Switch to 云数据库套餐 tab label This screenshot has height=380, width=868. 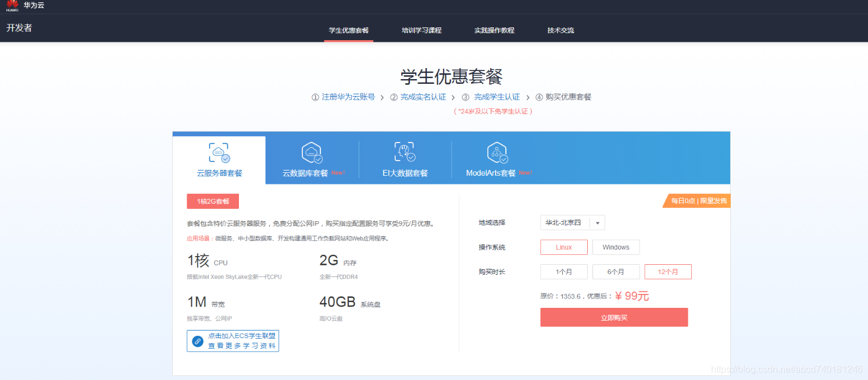point(305,173)
